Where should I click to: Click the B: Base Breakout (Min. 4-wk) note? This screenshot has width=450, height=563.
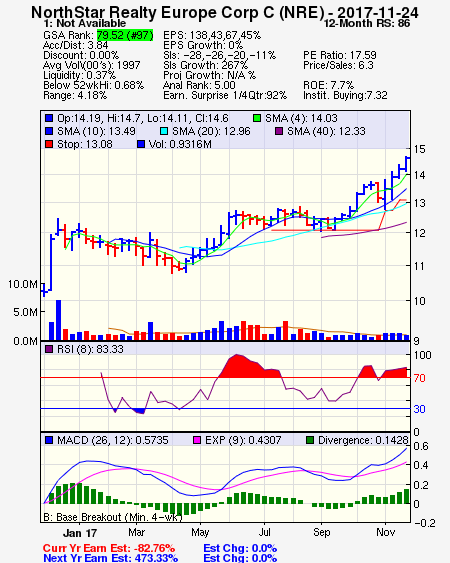(x=113, y=517)
